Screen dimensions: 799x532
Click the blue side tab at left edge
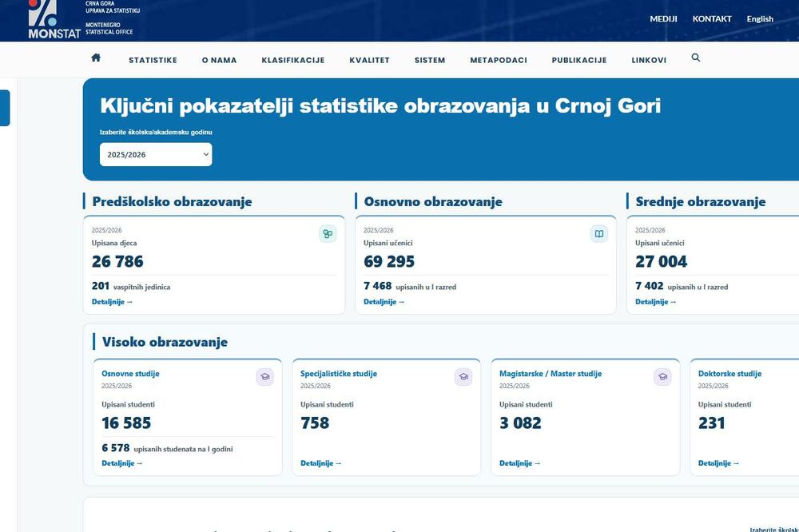pyautogui.click(x=5, y=108)
